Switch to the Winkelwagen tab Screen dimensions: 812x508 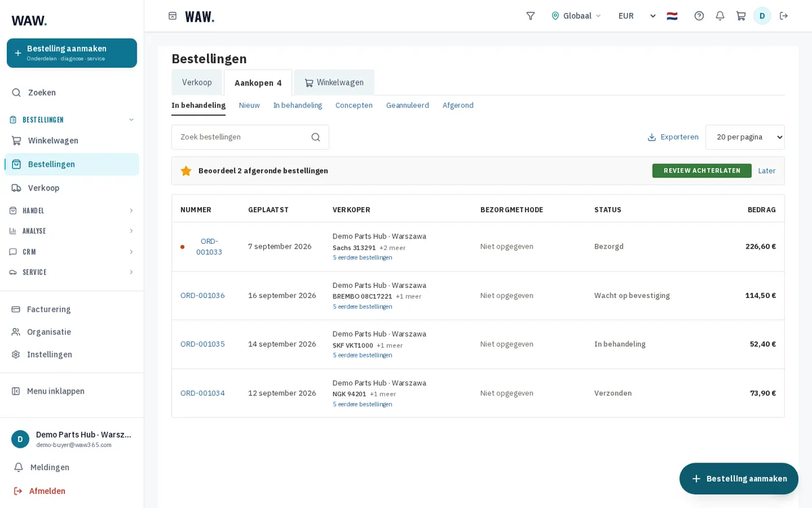334,83
